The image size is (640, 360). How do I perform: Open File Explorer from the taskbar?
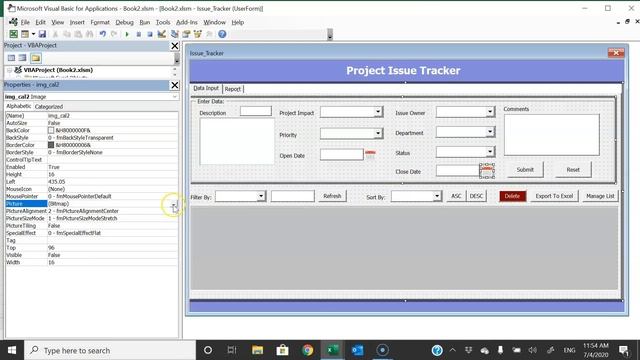coord(258,350)
